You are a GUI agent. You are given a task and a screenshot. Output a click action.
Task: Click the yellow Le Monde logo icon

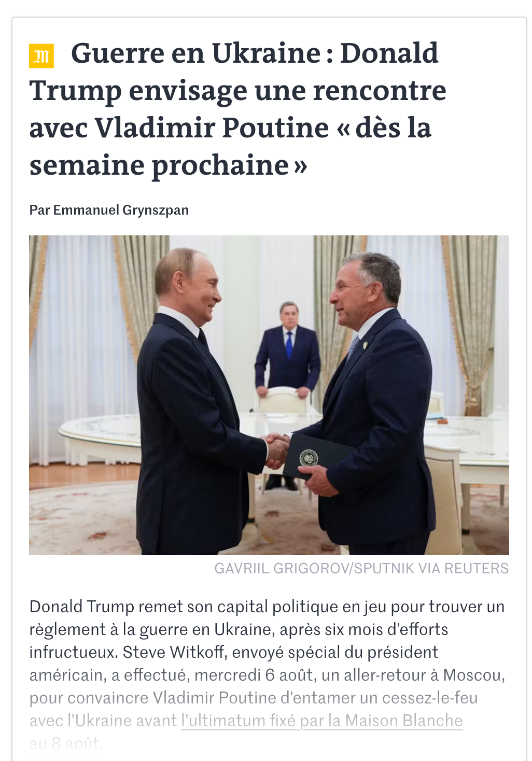tap(41, 56)
